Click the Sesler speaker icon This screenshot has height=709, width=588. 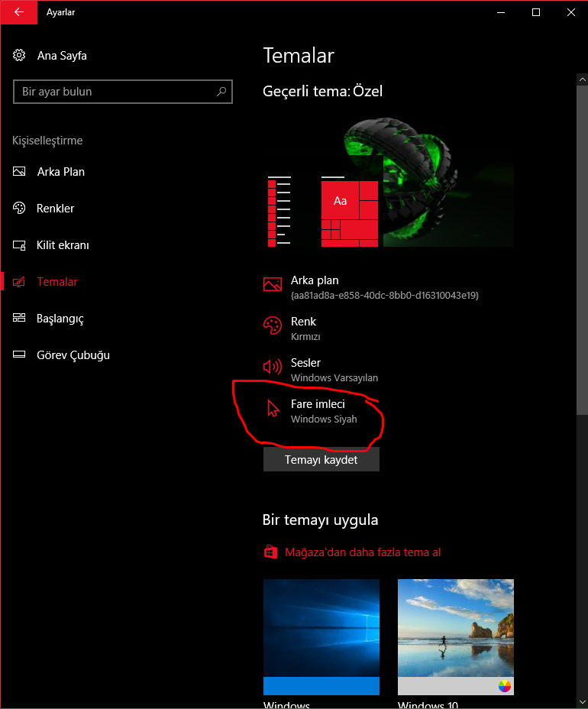click(273, 366)
